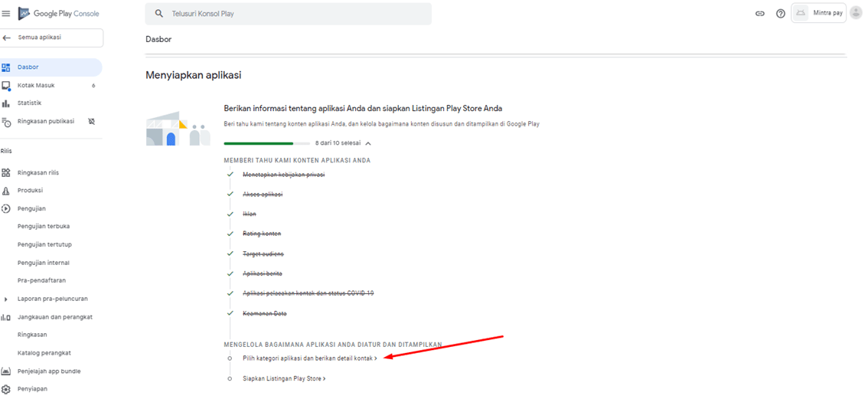This screenshot has width=868, height=399.
Task: Open the Mintra pay account selector
Action: pyautogui.click(x=818, y=13)
